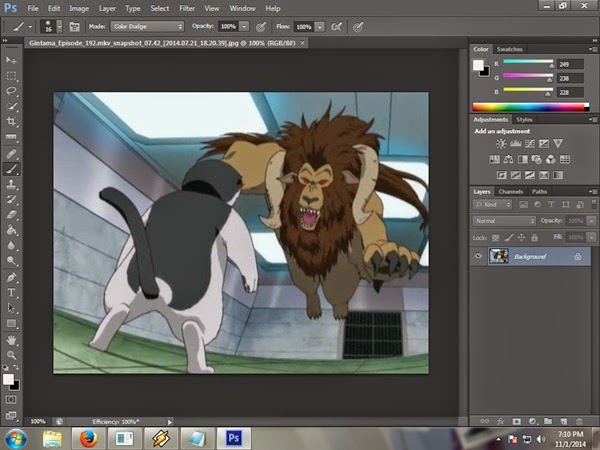
Task: Click the G value input field
Action: pyautogui.click(x=570, y=78)
